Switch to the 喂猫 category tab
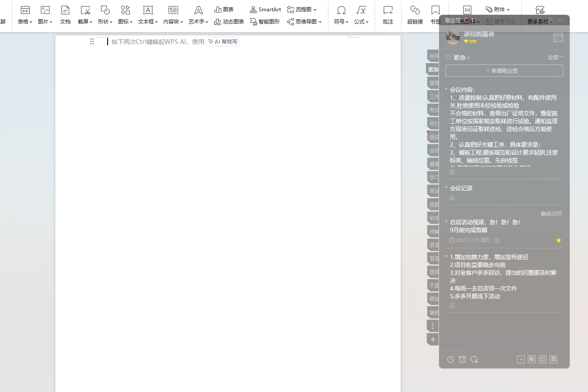The image size is (588, 392). click(433, 299)
